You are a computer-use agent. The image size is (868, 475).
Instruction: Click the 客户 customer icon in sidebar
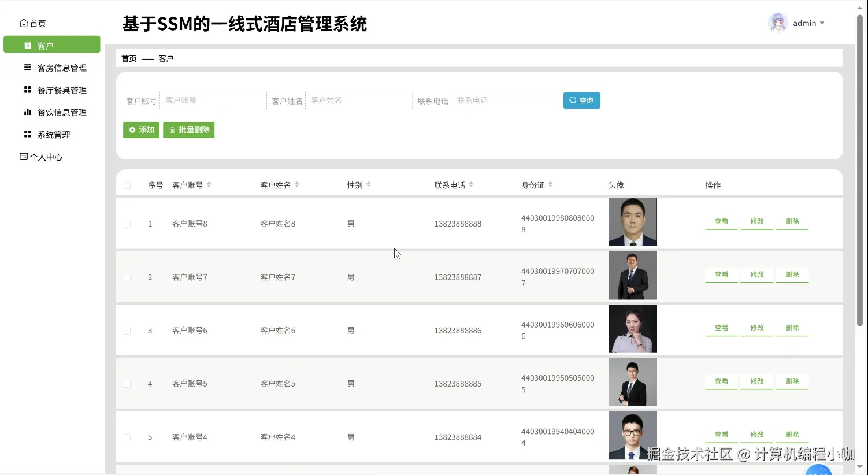(28, 44)
